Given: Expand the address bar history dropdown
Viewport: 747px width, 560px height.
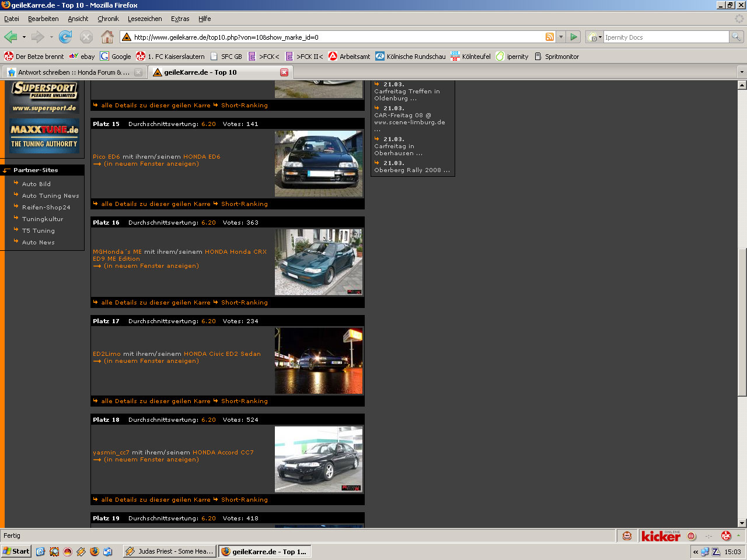Looking at the screenshot, I should pyautogui.click(x=561, y=37).
